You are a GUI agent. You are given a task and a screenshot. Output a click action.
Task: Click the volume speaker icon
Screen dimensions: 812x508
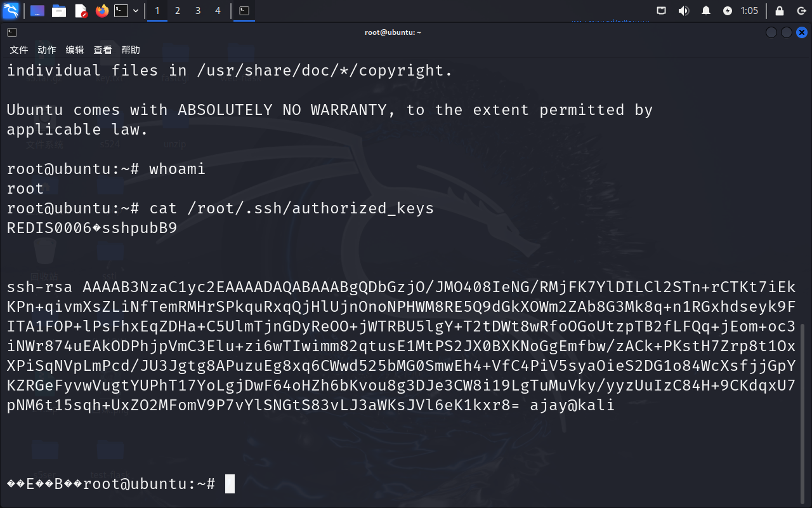coord(683,11)
